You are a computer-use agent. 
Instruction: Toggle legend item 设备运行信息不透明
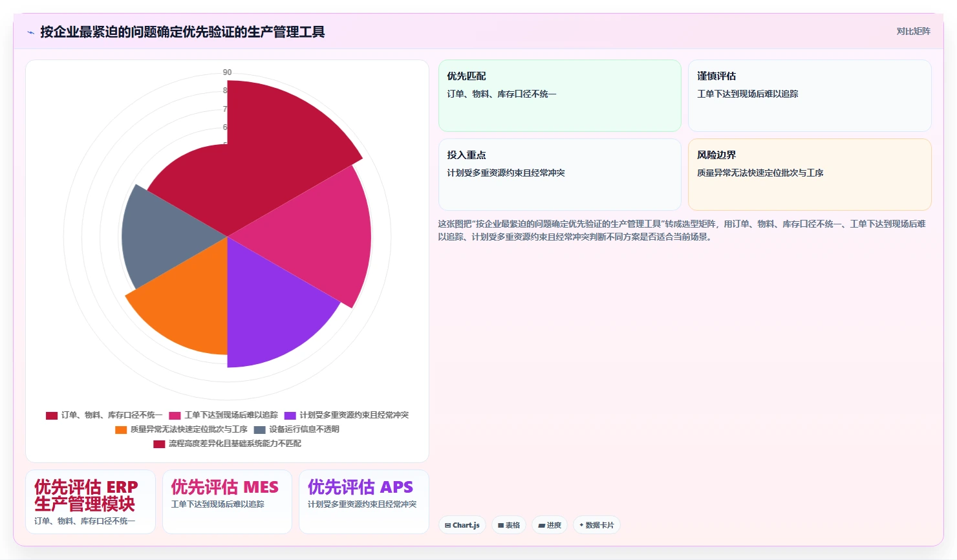coord(296,429)
